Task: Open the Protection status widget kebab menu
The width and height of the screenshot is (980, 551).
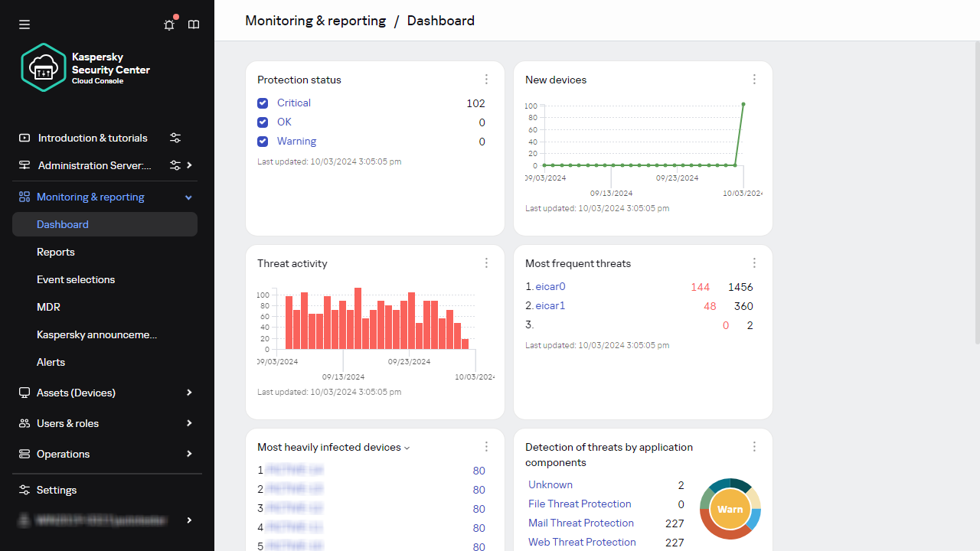Action: coord(486,79)
